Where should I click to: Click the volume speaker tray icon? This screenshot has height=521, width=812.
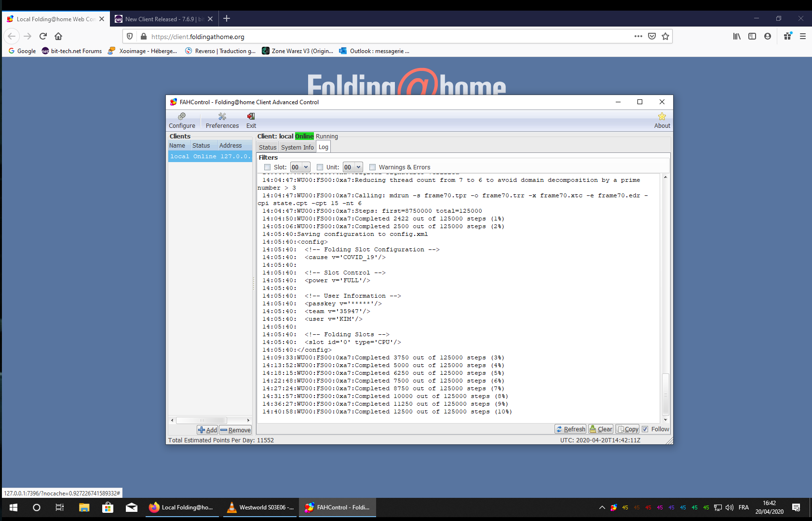coord(730,507)
